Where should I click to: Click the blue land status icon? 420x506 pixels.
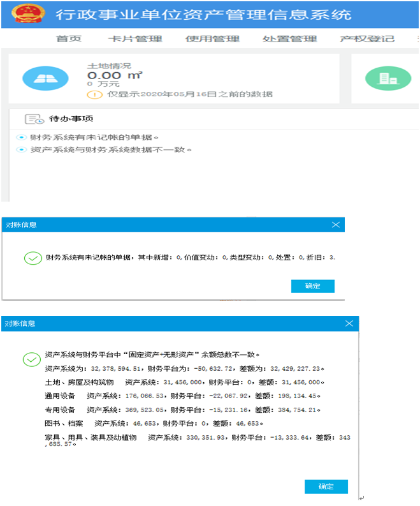pyautogui.click(x=45, y=78)
